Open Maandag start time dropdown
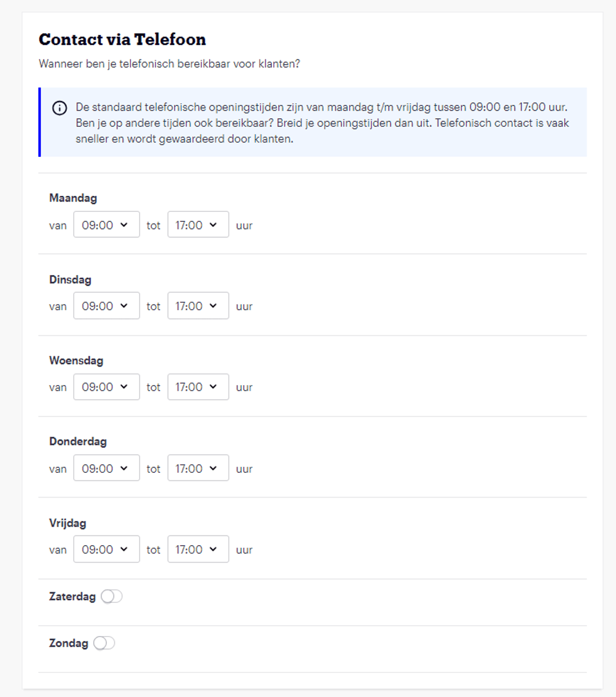 coord(106,225)
